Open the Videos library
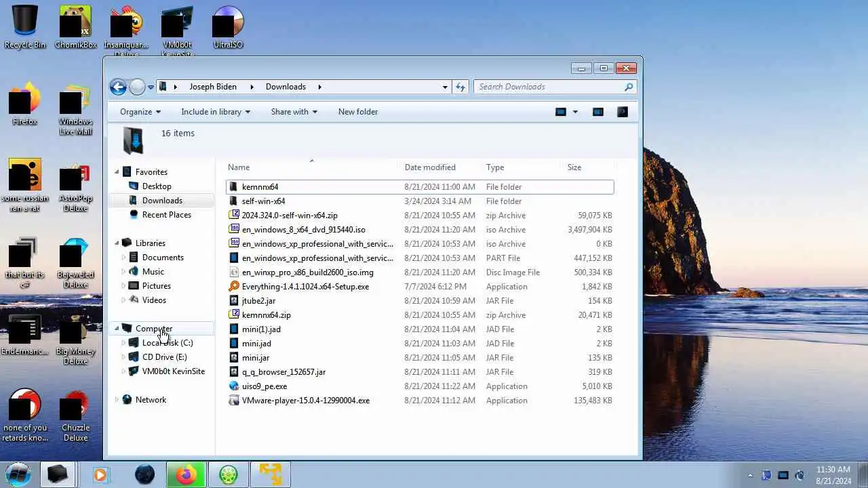Image resolution: width=868 pixels, height=488 pixels. click(154, 300)
